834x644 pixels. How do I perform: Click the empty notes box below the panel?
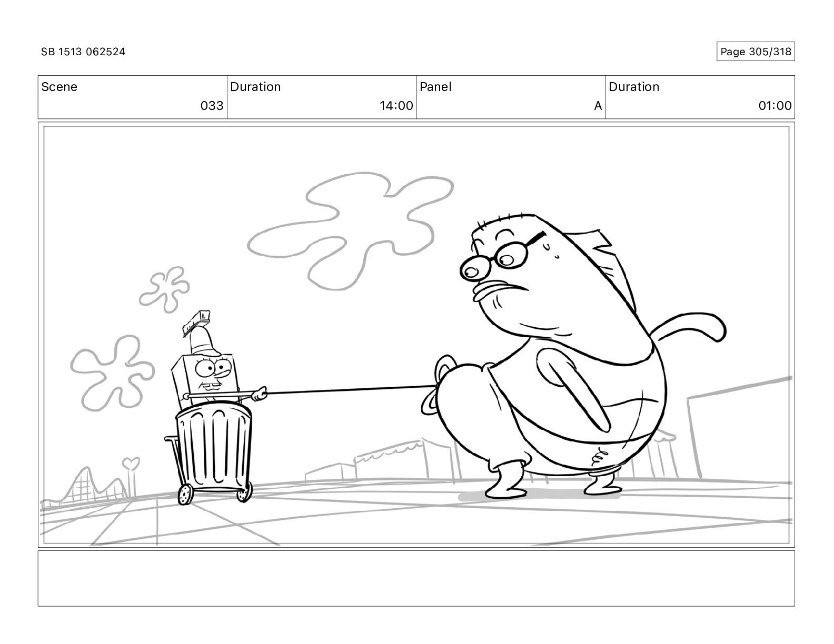click(x=416, y=578)
